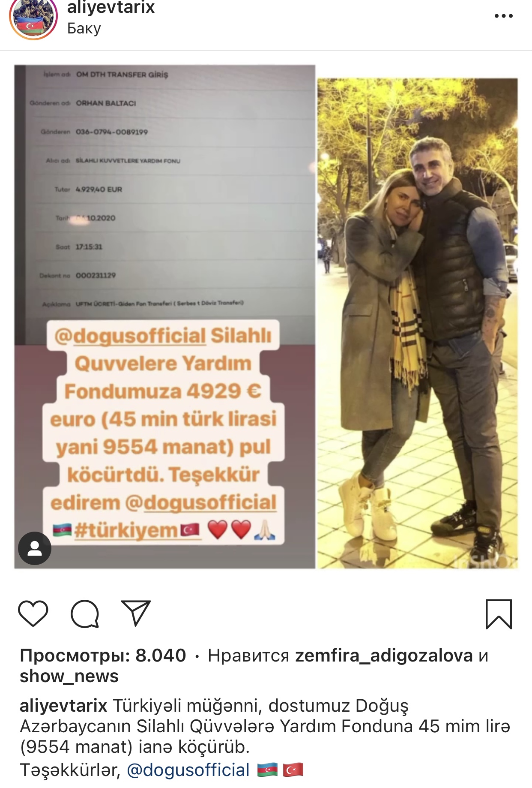Tap the Просмотры: 8.040 view count

click(x=103, y=656)
